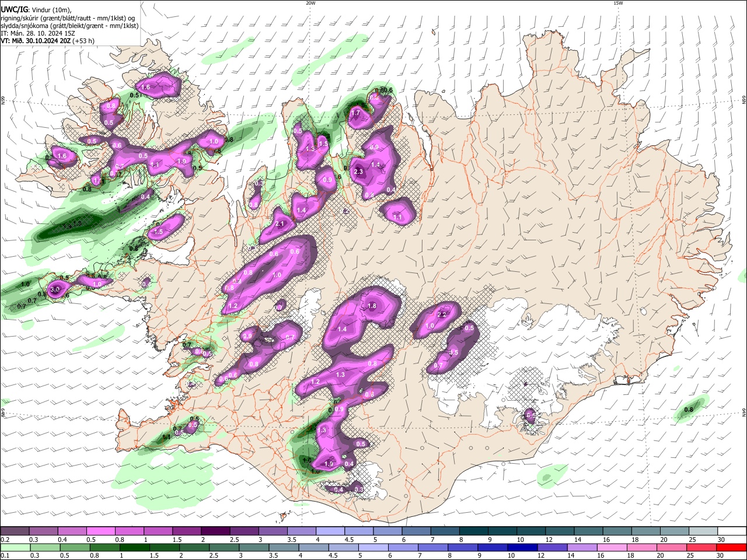Click the dark magenta 1.5 snow scale swatch
This screenshot has width=747, height=560.
[187, 531]
